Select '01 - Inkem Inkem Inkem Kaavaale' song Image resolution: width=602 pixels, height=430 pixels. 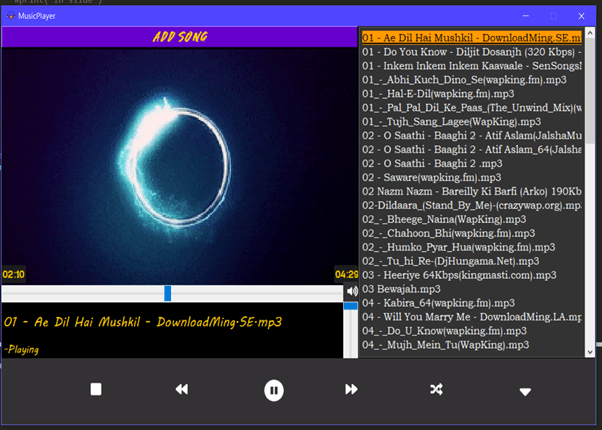(x=471, y=66)
